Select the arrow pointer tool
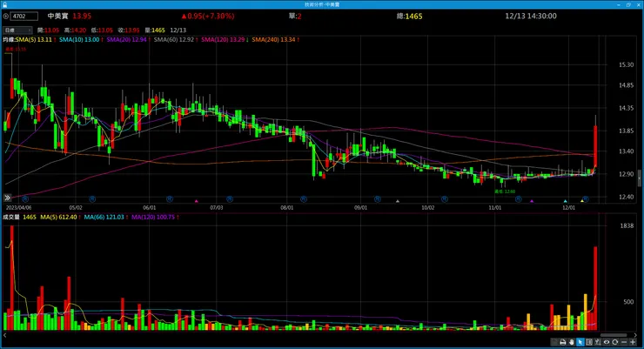 pyautogui.click(x=580, y=342)
